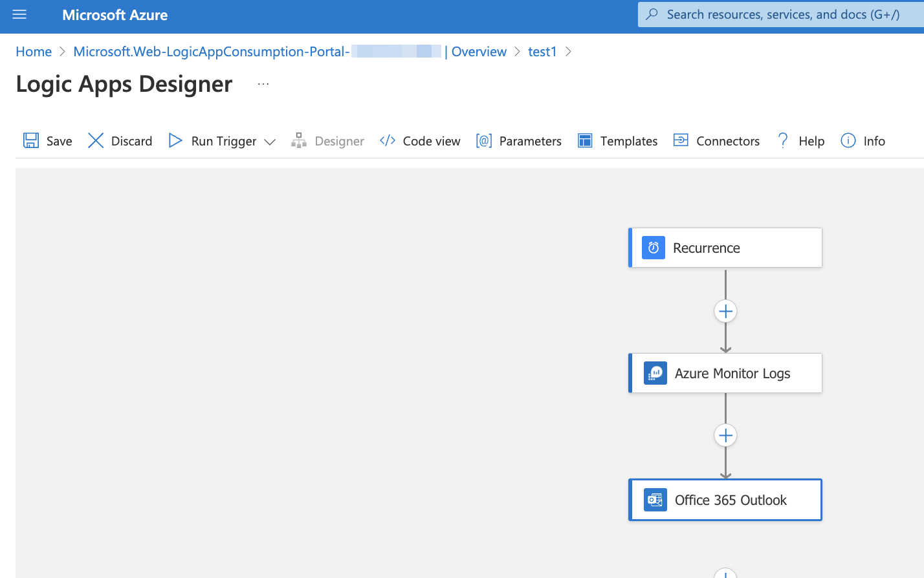Open the ellipsis menu beside Logic Apps Designer
924x578 pixels.
pyautogui.click(x=263, y=84)
